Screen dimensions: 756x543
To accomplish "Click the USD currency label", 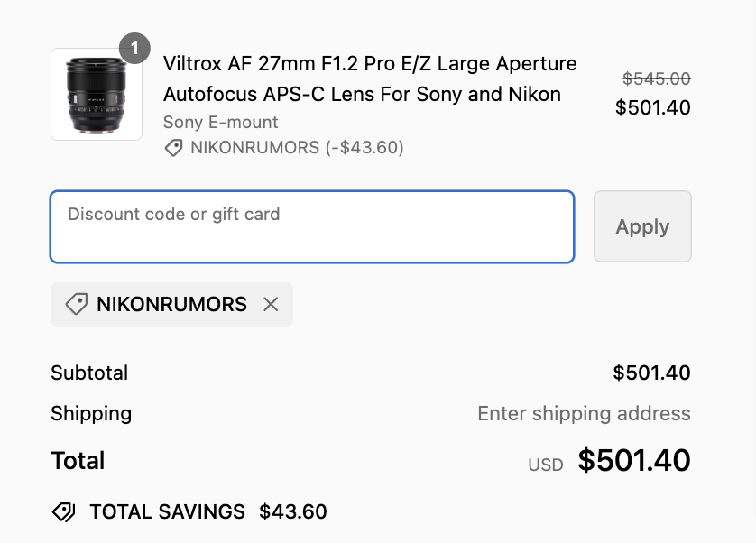I will coord(546,465).
